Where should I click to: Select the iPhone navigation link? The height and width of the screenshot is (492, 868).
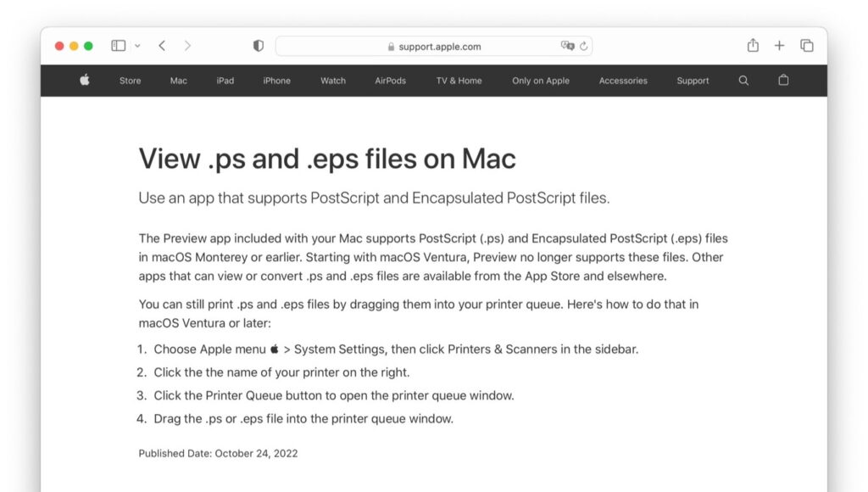(x=276, y=81)
